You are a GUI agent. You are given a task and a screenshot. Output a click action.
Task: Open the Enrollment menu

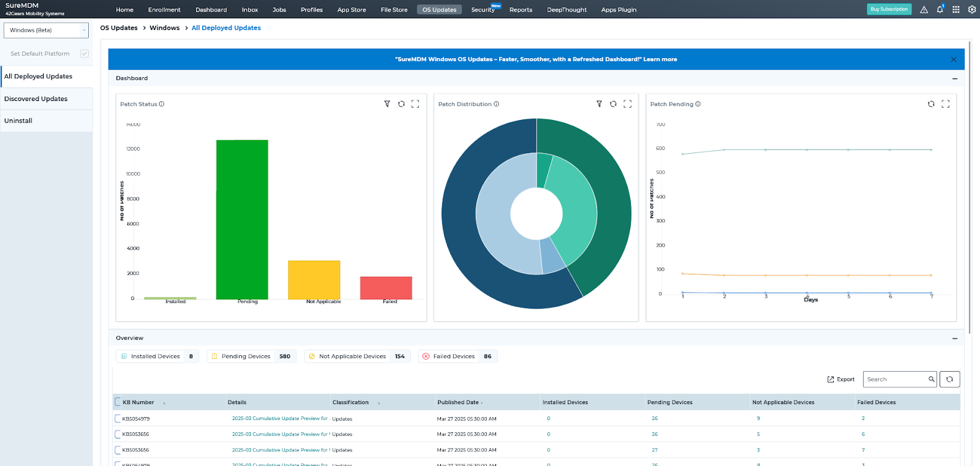click(x=164, y=10)
